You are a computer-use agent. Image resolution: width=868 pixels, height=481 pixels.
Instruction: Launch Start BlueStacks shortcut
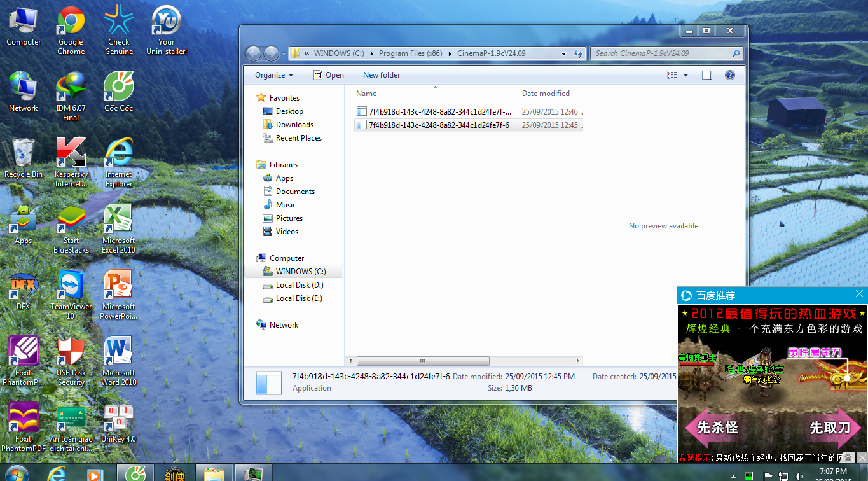pos(71,228)
